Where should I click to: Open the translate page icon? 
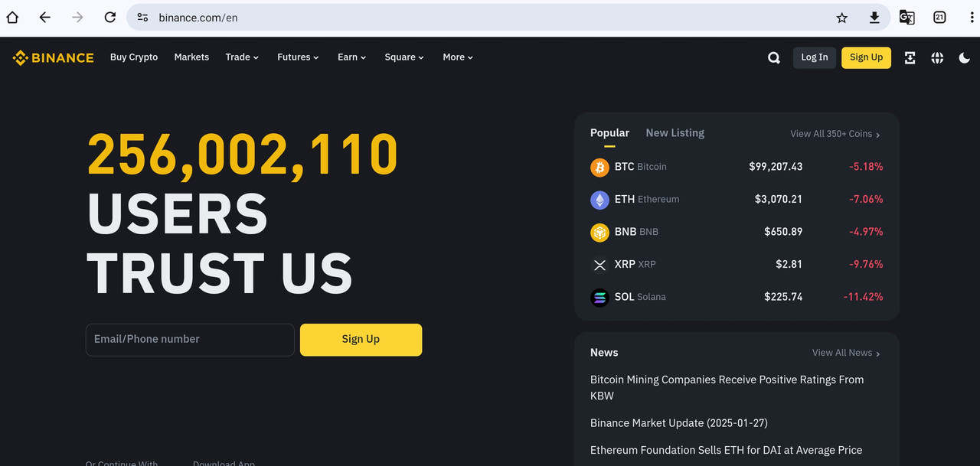(x=906, y=17)
